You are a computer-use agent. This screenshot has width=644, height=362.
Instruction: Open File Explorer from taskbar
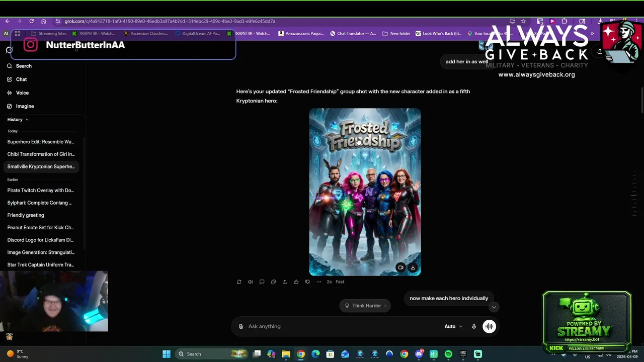coord(286,354)
